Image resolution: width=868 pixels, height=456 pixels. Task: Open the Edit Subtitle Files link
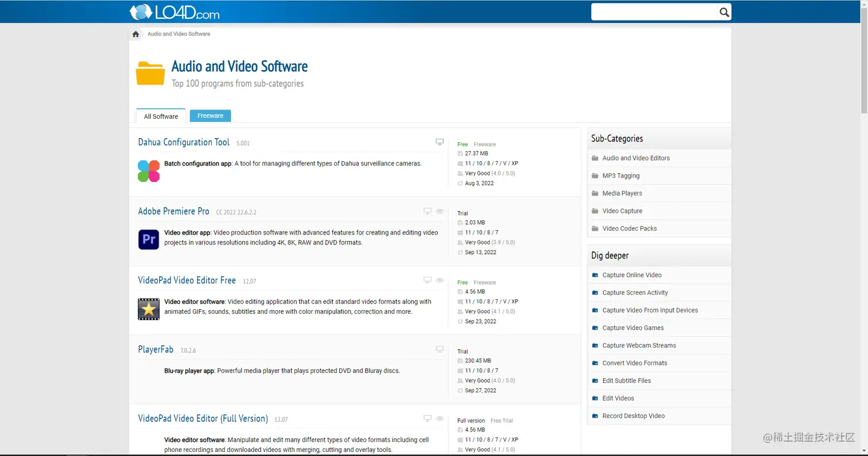[x=626, y=380]
